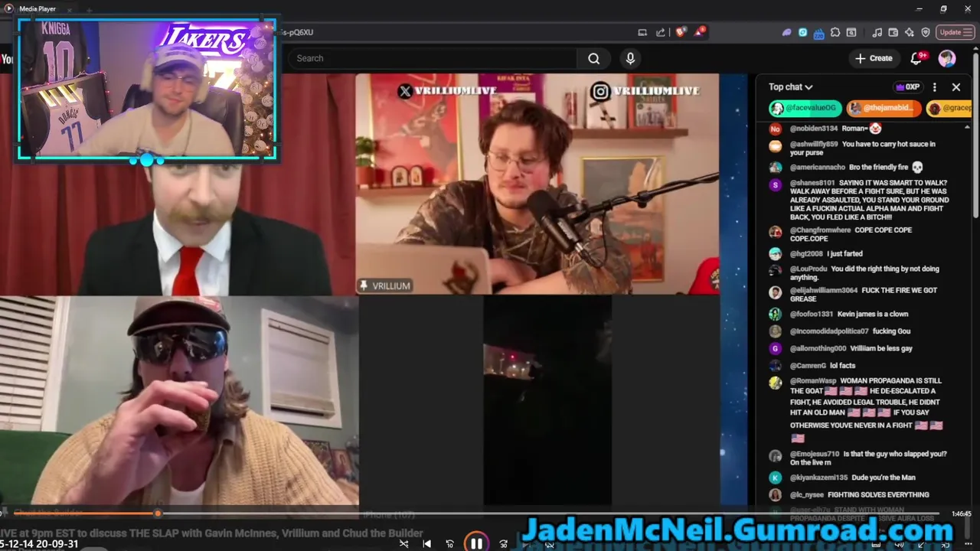
Task: Open the Brave playlist music note icon
Action: coord(877,32)
